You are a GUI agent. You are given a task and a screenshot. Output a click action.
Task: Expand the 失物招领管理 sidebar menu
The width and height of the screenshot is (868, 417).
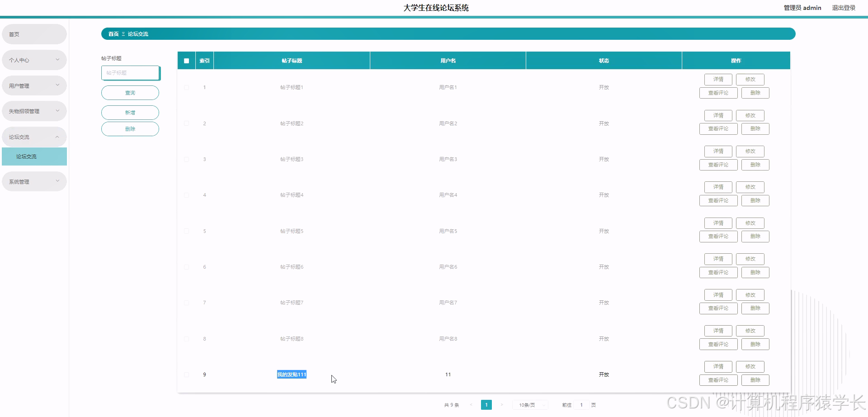tap(34, 111)
